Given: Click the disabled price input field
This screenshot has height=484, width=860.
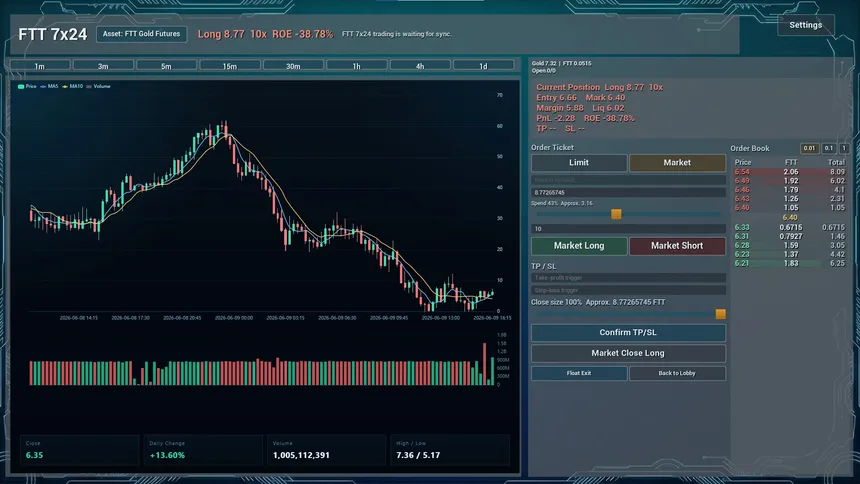Looking at the screenshot, I should click(x=629, y=180).
